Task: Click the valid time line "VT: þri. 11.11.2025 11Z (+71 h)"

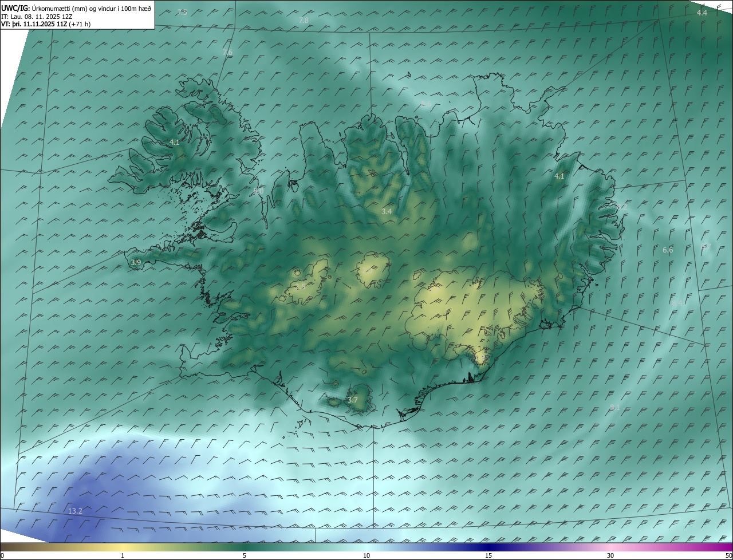Action: click(x=46, y=24)
